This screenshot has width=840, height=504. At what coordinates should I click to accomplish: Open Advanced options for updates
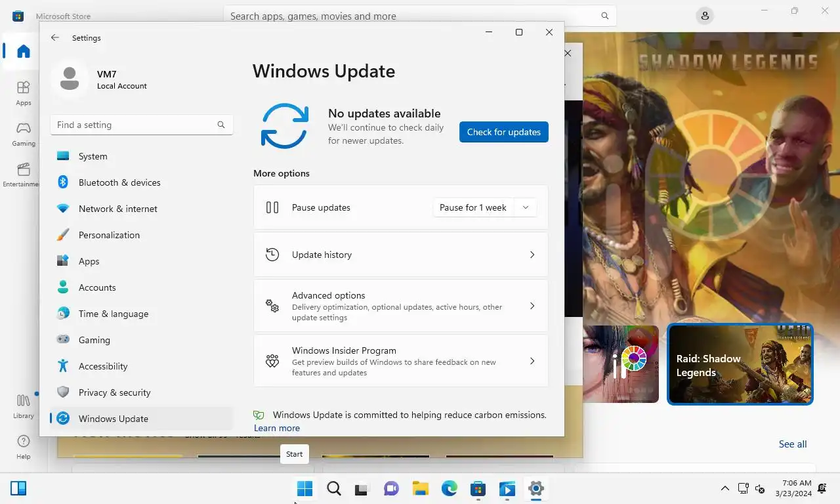401,306
